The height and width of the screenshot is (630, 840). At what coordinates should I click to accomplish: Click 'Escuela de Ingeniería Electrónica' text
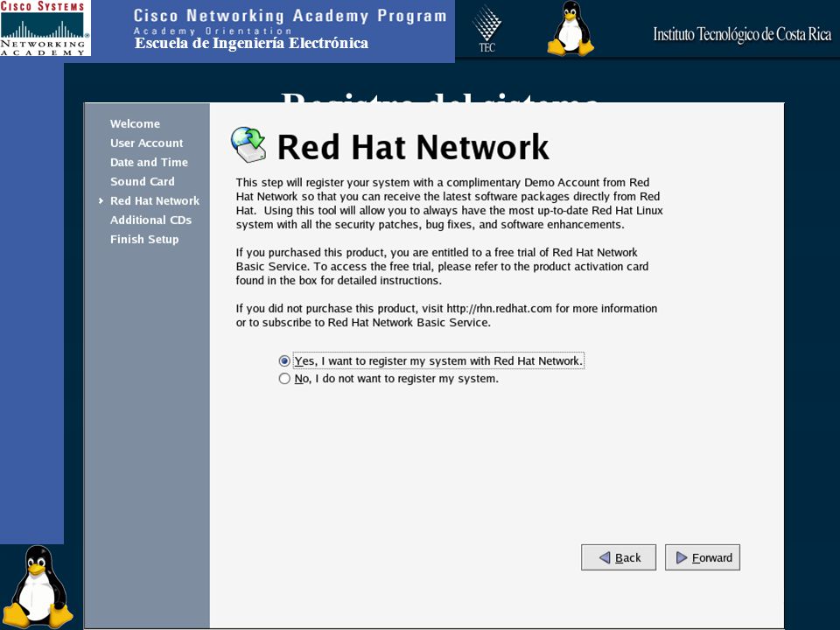tap(251, 43)
